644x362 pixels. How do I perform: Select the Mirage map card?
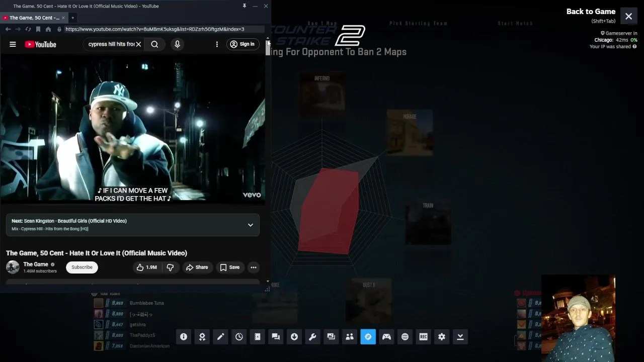tap(410, 132)
